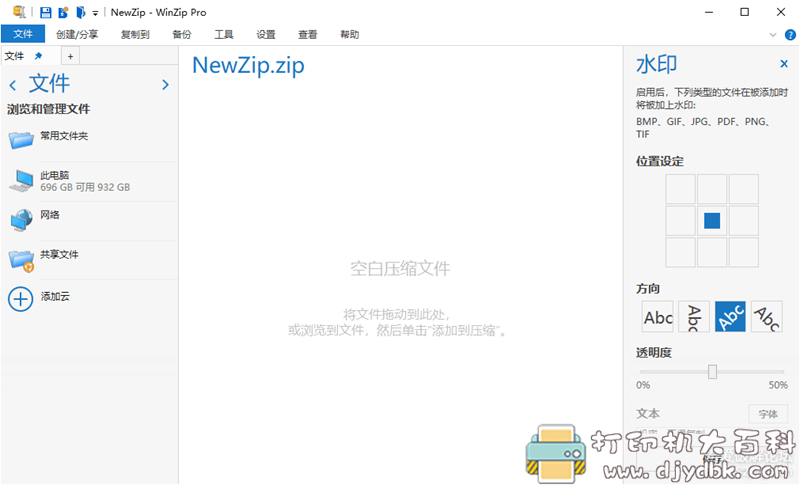
Task: Open 此电脑 with 696 GB free
Action: coord(89,181)
